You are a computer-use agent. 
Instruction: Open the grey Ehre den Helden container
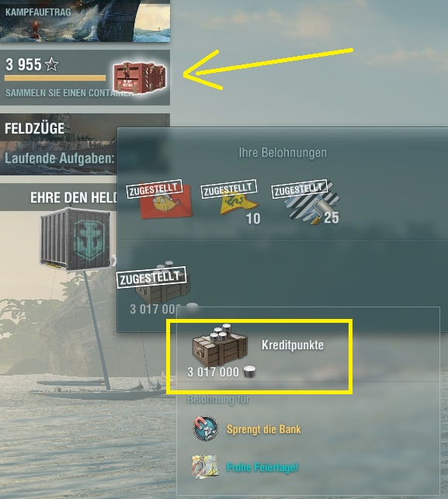tap(76, 239)
